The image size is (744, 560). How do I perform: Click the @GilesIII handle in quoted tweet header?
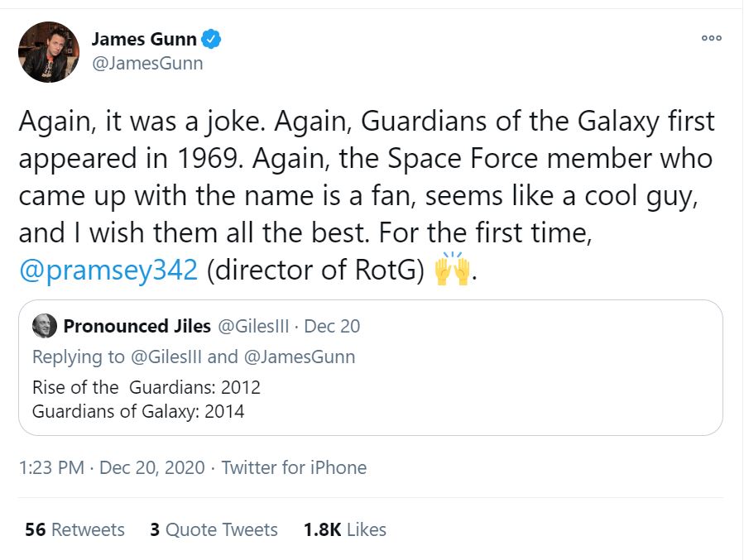[253, 326]
